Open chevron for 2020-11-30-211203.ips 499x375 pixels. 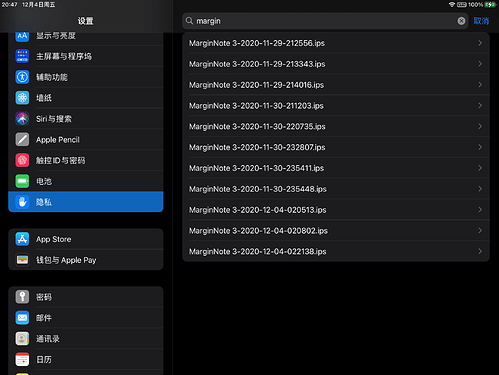pyautogui.click(x=480, y=105)
